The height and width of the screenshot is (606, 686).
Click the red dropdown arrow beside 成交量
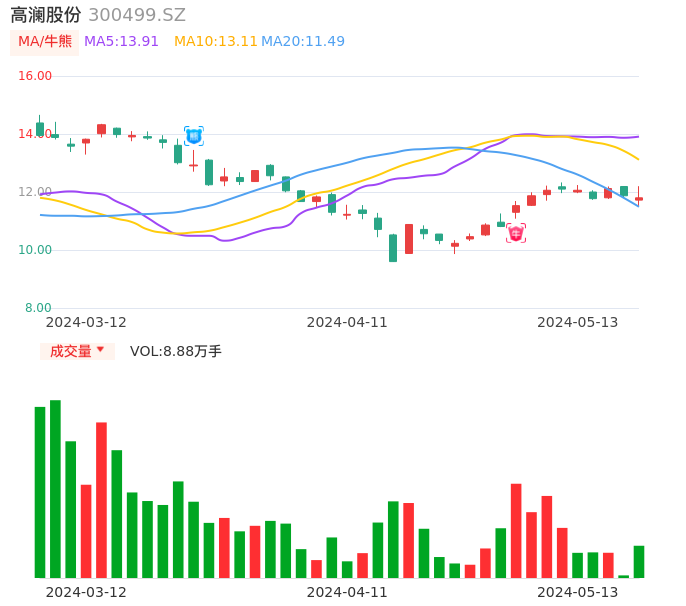click(x=100, y=350)
